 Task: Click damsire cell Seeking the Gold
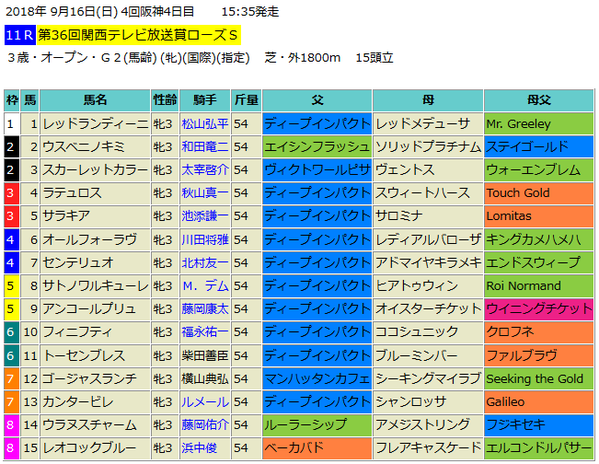[539, 379]
